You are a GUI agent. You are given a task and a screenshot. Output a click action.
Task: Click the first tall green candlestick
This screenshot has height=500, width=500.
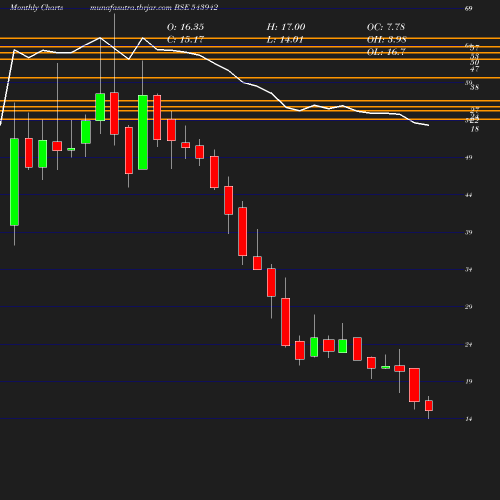point(14,182)
